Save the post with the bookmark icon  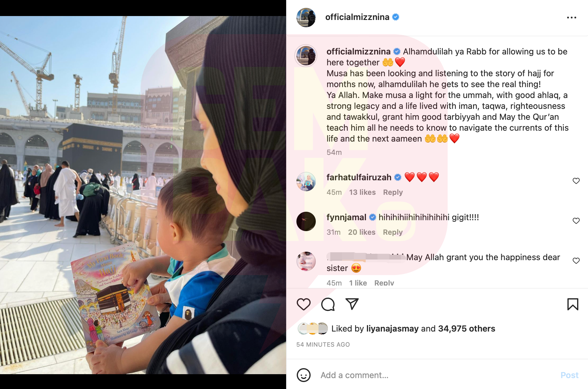point(573,304)
